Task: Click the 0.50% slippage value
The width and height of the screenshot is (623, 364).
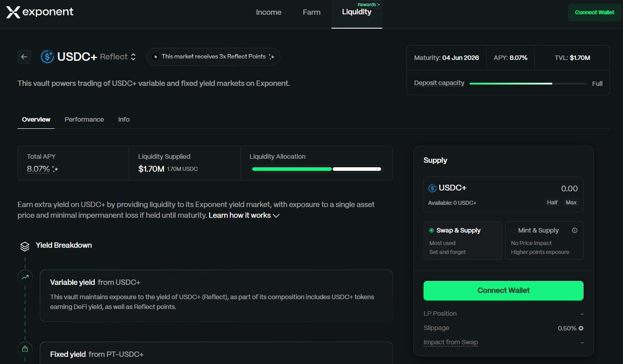Action: point(567,328)
